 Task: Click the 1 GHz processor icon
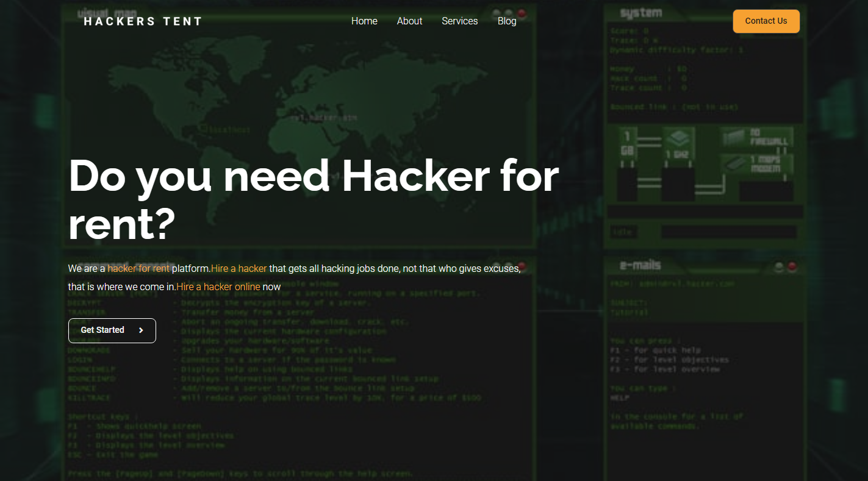click(676, 144)
